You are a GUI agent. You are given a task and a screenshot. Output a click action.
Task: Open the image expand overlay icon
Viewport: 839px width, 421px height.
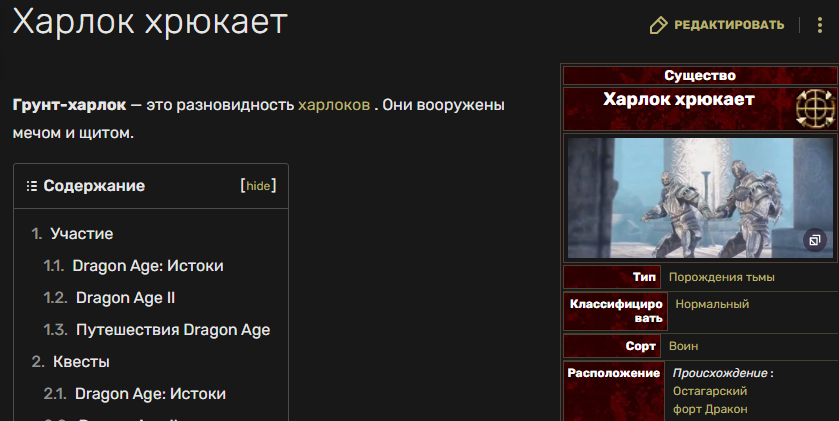pos(814,240)
